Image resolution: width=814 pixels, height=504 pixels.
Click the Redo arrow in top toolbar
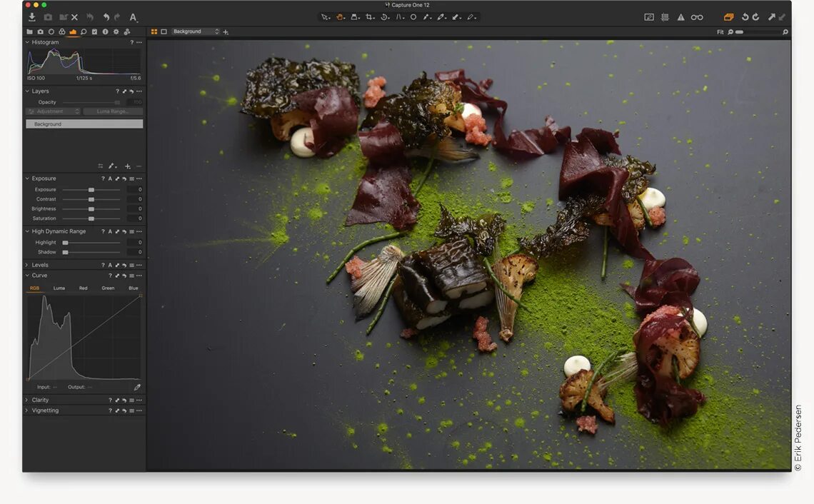click(117, 17)
